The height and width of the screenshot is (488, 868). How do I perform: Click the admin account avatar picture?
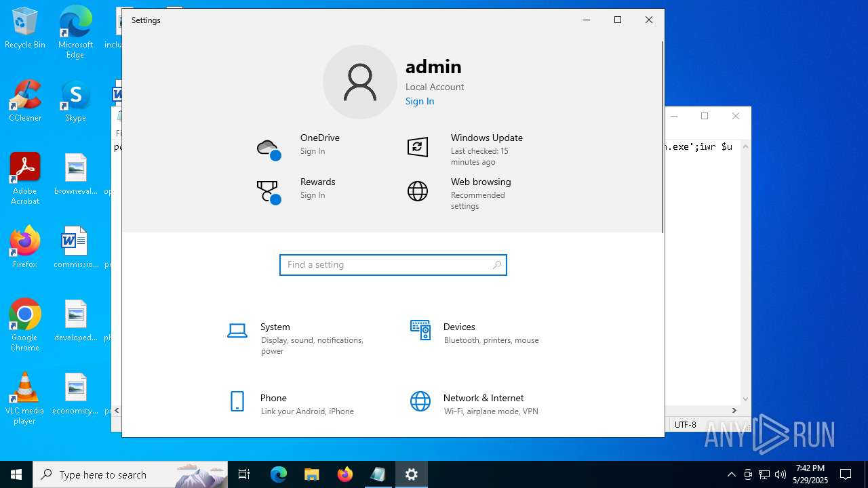point(360,82)
